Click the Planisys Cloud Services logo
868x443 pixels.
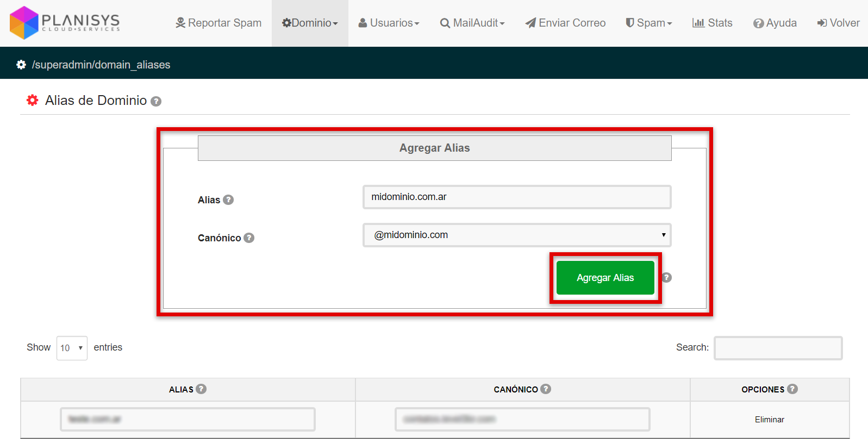[x=65, y=22]
